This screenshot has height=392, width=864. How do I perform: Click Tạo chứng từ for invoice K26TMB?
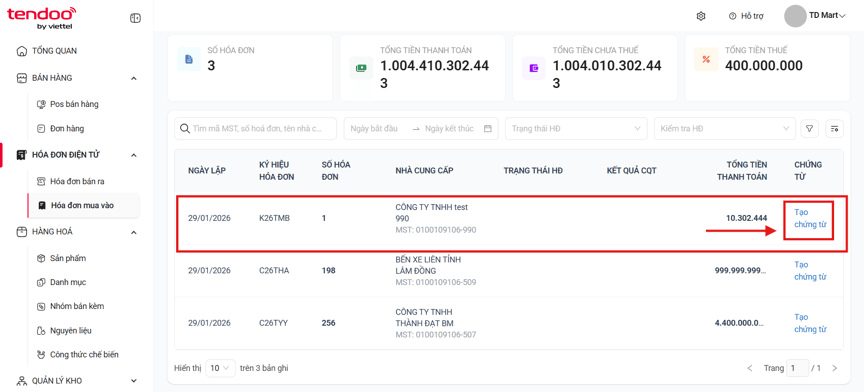810,218
